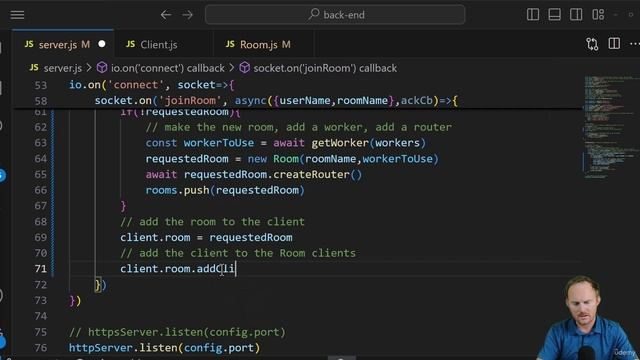Click httpServer.listen(config.port) on line 76
Image resolution: width=640 pixels, height=360 pixels.
164,348
